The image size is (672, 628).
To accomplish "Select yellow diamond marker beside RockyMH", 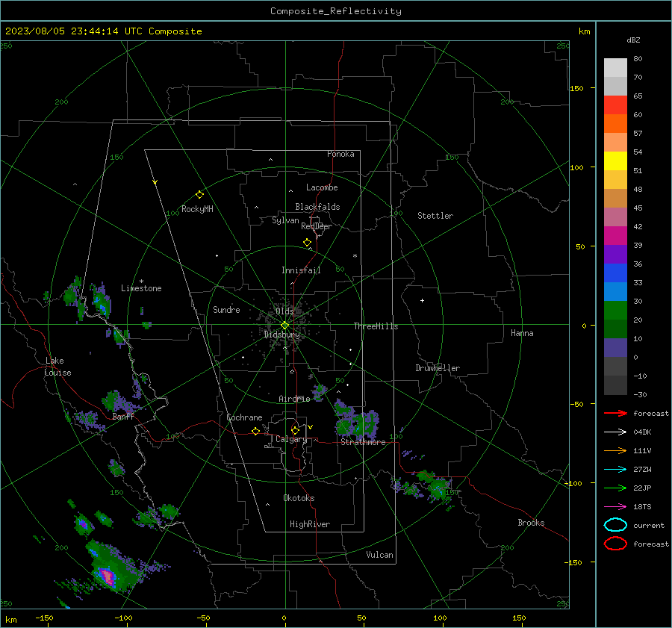I will [199, 195].
